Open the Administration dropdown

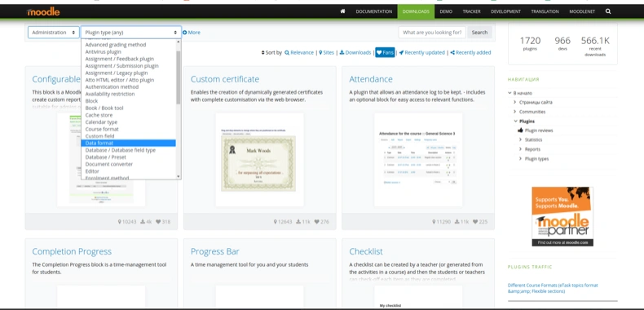tap(53, 33)
